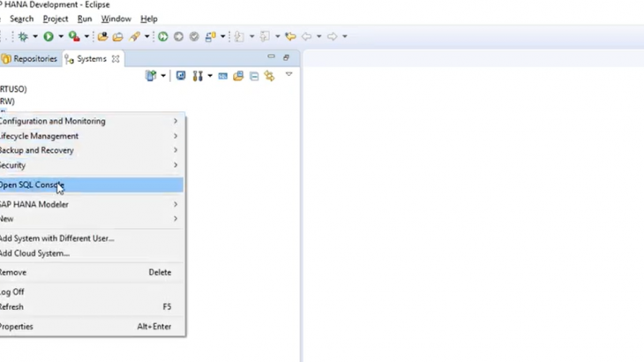
Task: Click the Next Annotation icon
Action: click(239, 36)
